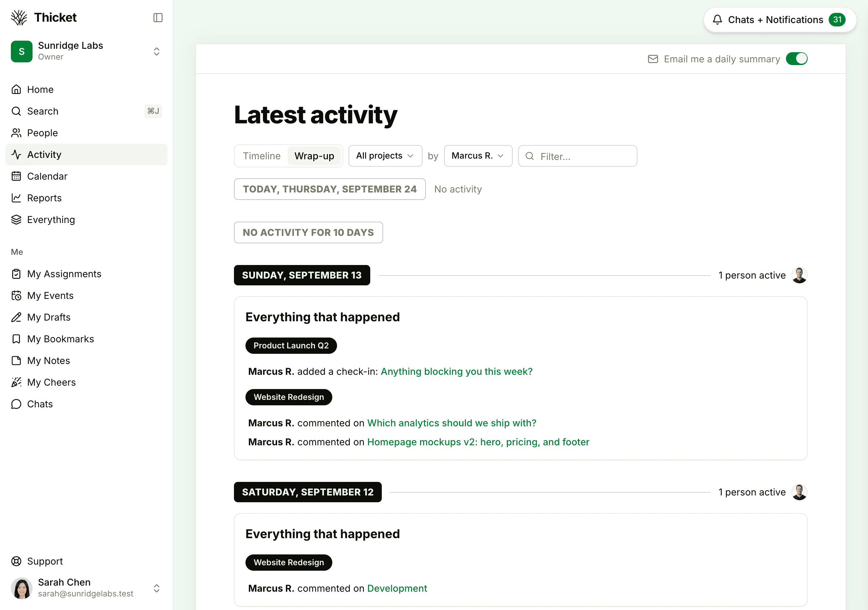Click the Today, Thursday, September 24 label
868x610 pixels.
pos(330,189)
